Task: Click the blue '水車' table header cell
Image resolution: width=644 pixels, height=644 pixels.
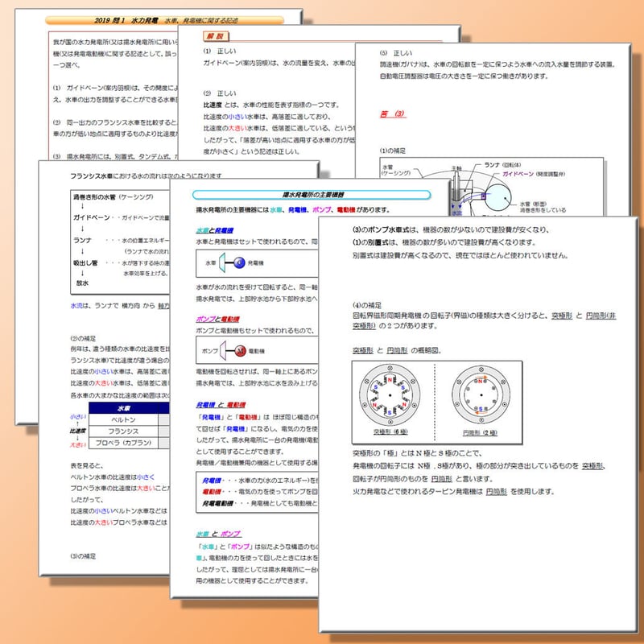Action: [124, 408]
